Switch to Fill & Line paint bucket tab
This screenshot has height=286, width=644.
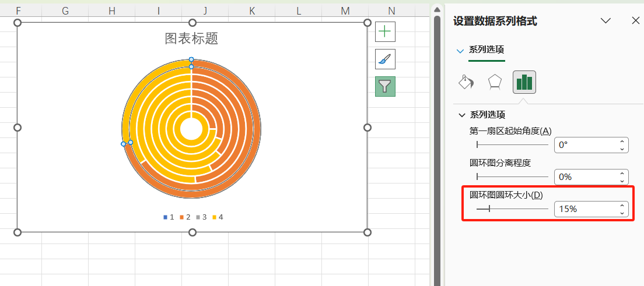[x=466, y=82]
